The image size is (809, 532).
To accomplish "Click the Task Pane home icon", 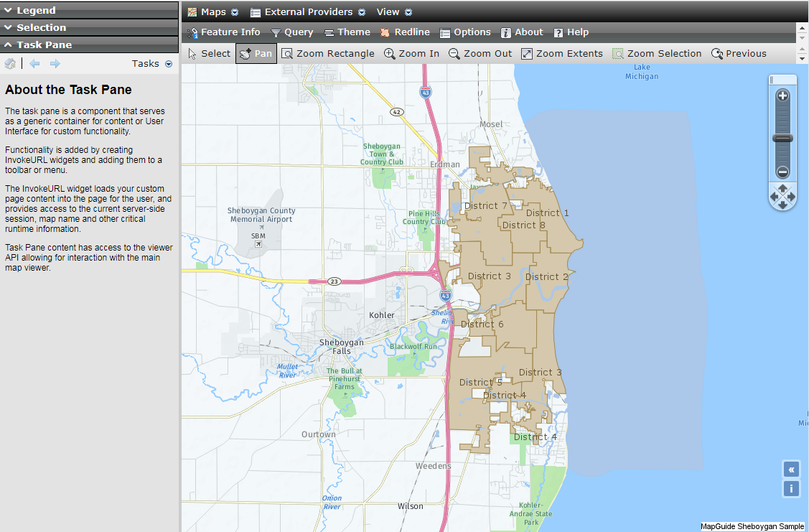I will (x=10, y=63).
